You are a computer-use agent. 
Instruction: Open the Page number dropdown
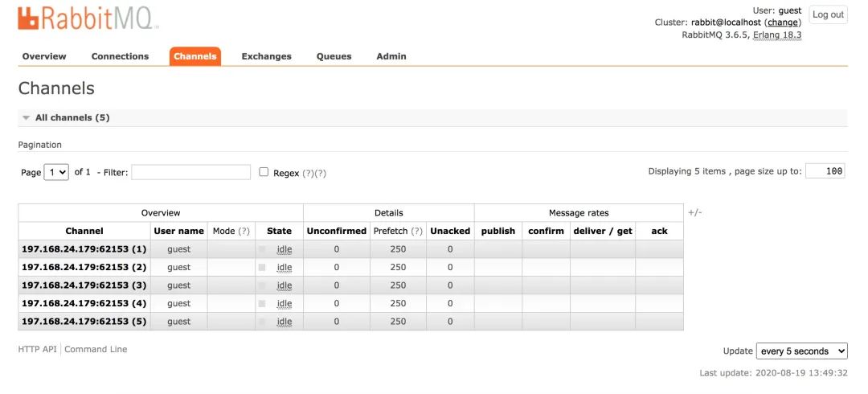tap(56, 172)
